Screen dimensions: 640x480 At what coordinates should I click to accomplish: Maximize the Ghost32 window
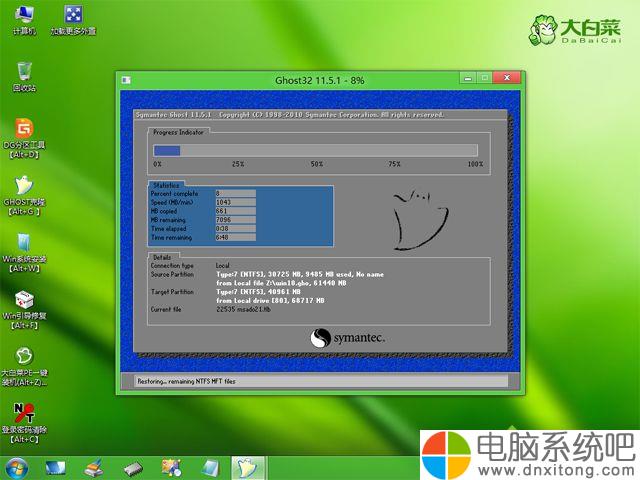click(484, 78)
